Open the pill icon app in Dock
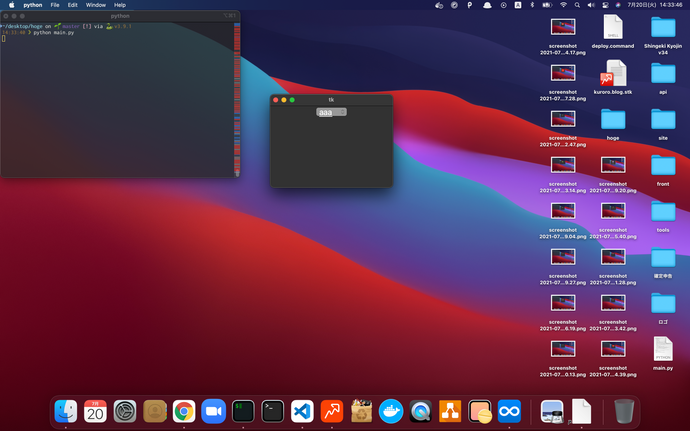 (x=480, y=412)
